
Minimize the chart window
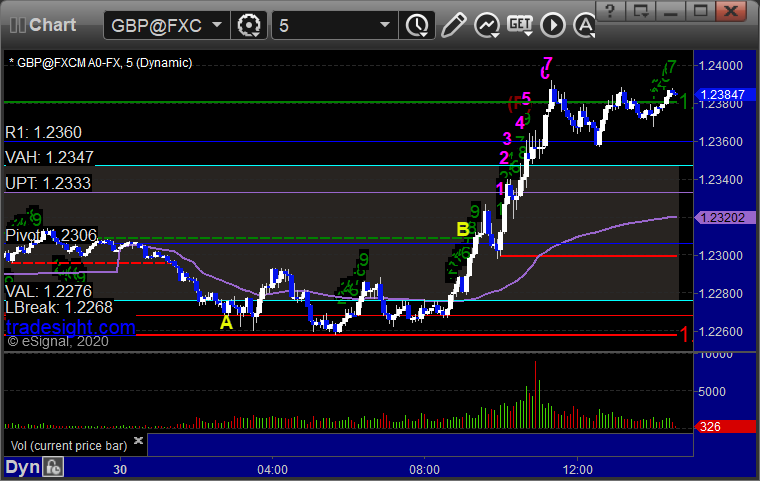coord(670,11)
